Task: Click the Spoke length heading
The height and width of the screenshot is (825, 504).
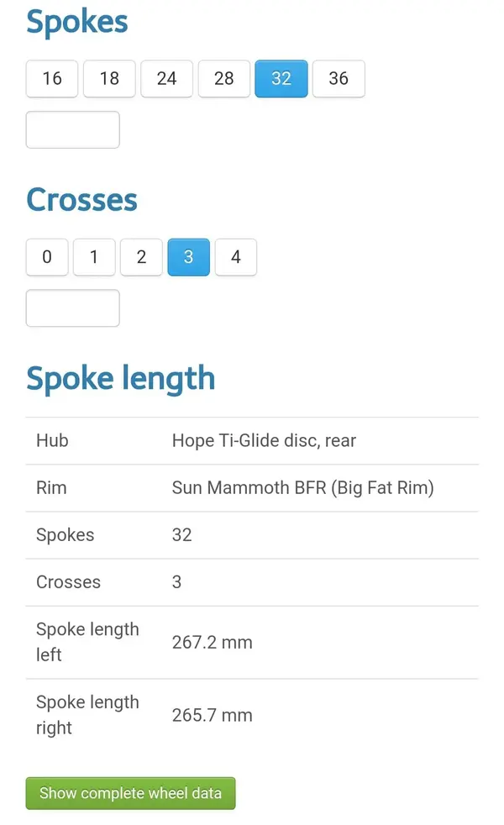Action: [121, 379]
